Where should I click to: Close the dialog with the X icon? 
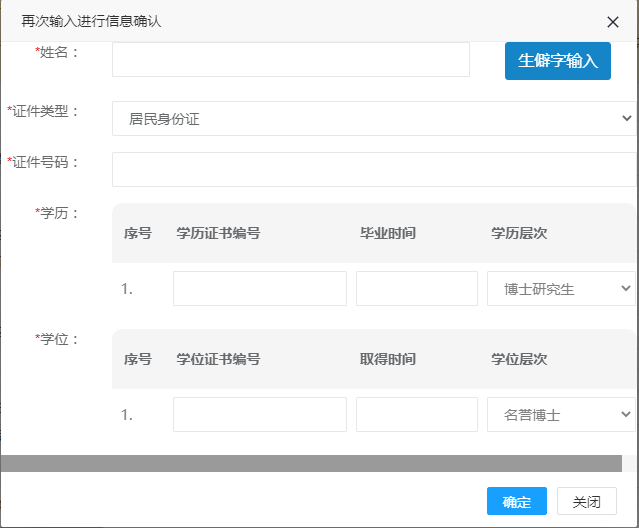613,22
